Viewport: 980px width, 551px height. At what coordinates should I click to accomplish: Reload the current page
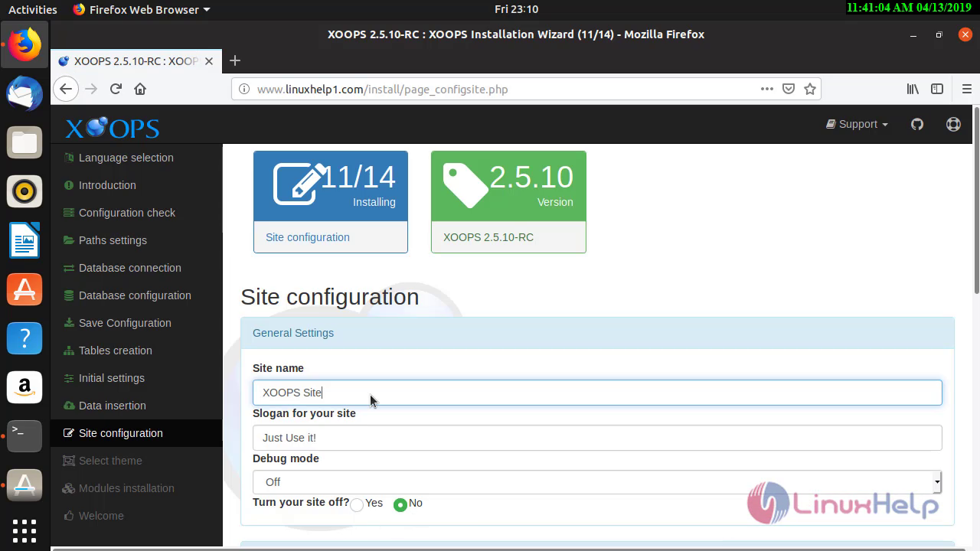coord(116,89)
